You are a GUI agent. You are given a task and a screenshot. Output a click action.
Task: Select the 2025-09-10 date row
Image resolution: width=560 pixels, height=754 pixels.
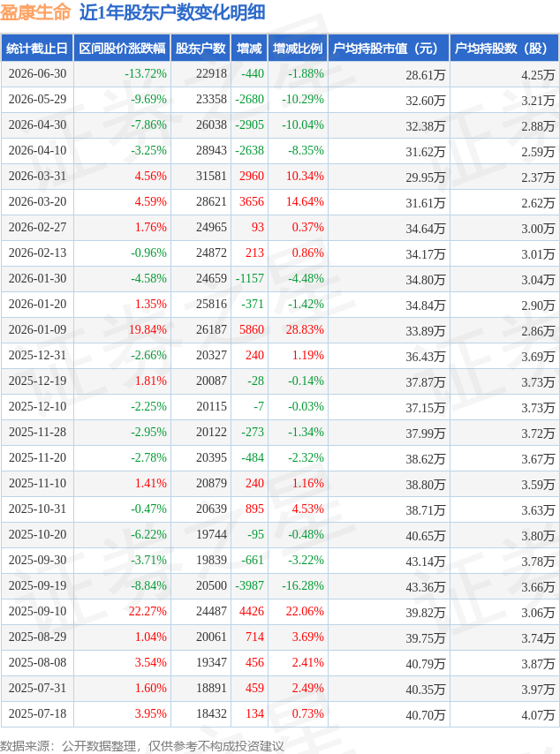[280, 612]
